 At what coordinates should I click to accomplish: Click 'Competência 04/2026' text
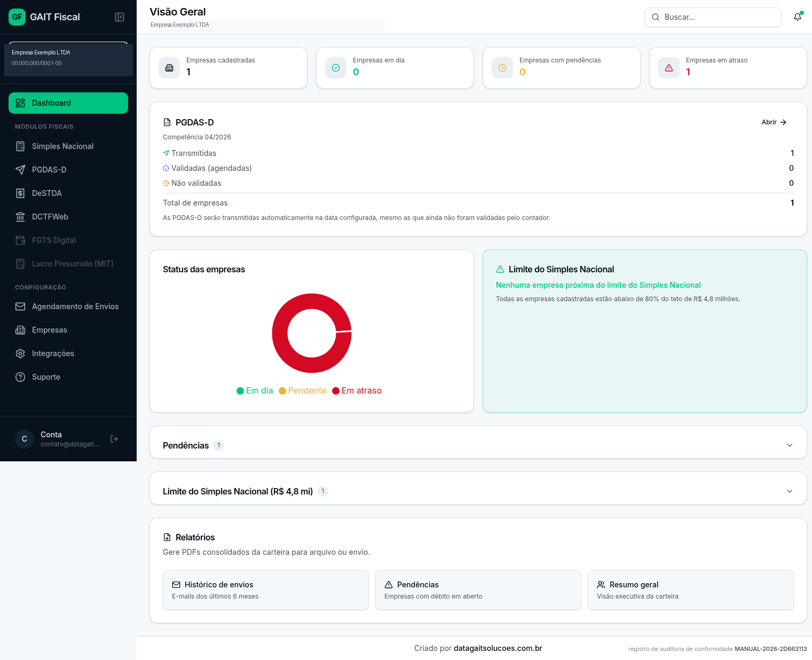click(197, 137)
